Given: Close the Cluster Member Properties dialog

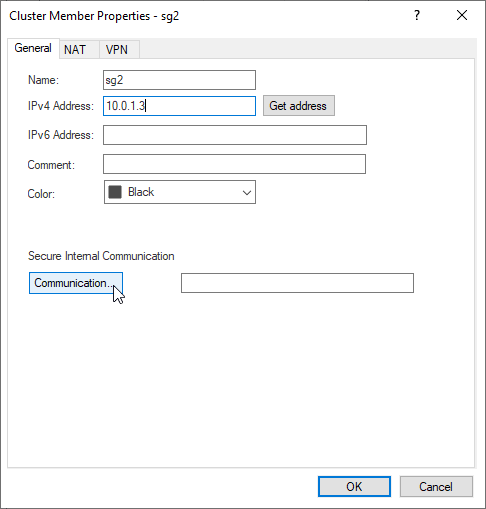Looking at the screenshot, I should coord(462,15).
